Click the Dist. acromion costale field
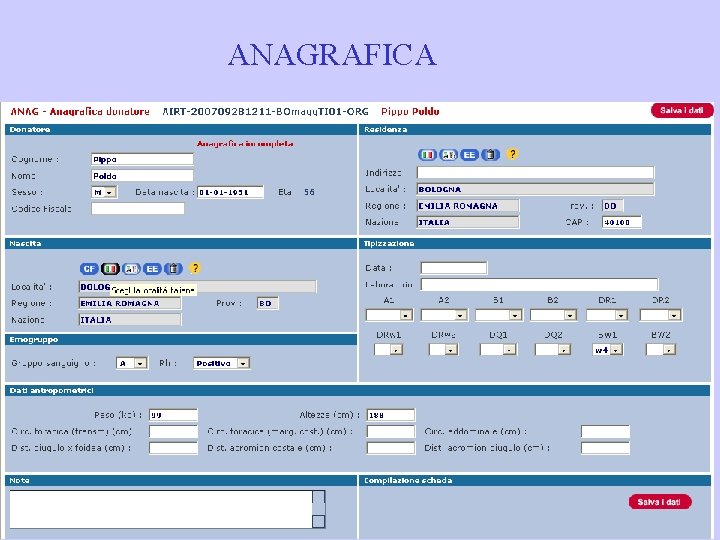Image resolution: width=720 pixels, height=540 pixels. point(391,448)
